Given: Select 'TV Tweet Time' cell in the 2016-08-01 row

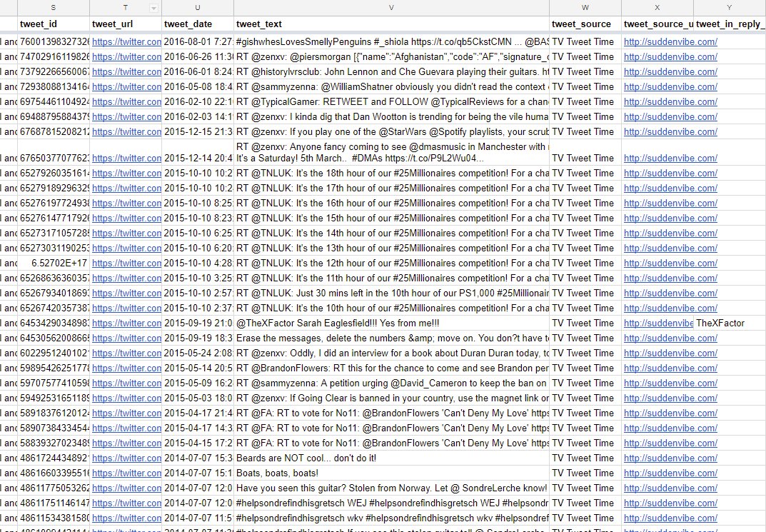Looking at the screenshot, I should (585, 42).
